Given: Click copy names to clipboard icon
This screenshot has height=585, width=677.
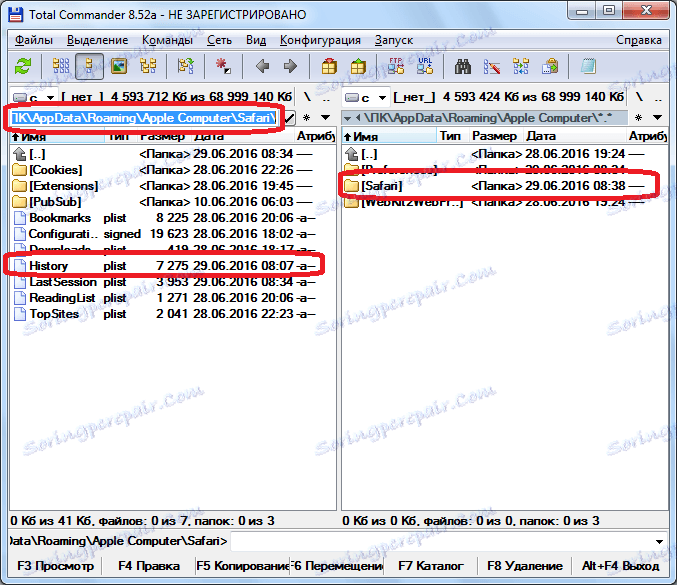Looking at the screenshot, I should [550, 66].
